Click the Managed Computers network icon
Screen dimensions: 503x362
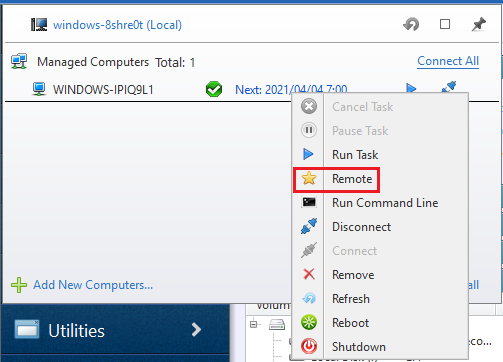point(19,61)
